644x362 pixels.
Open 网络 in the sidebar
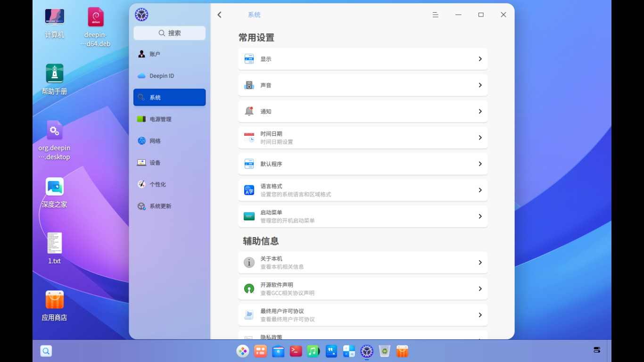pyautogui.click(x=170, y=141)
